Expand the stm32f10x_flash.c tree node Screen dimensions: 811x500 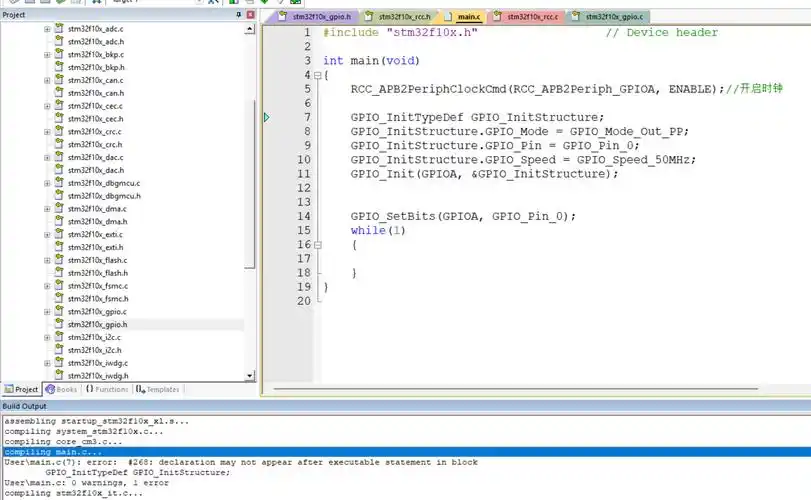(x=47, y=261)
